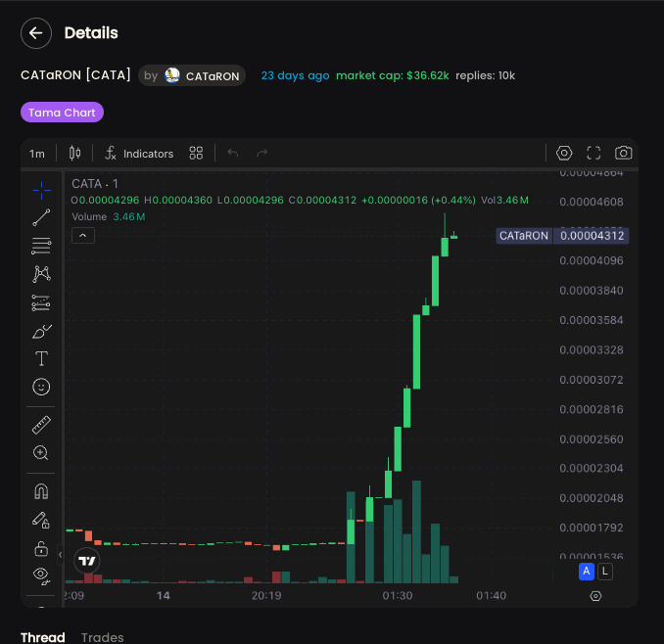Open time axis settings gear icon
664x644 pixels.
pos(595,596)
